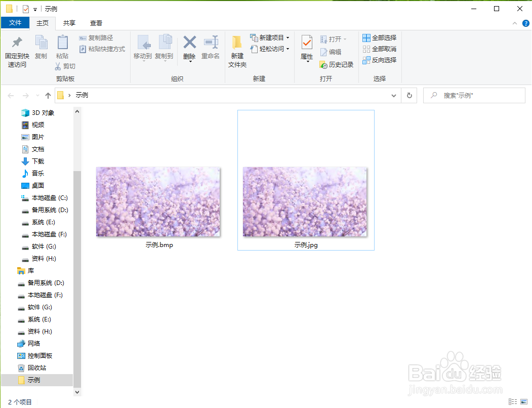Viewport: 532px width, 408px height.
Task: Go up one folder level
Action: pos(48,96)
